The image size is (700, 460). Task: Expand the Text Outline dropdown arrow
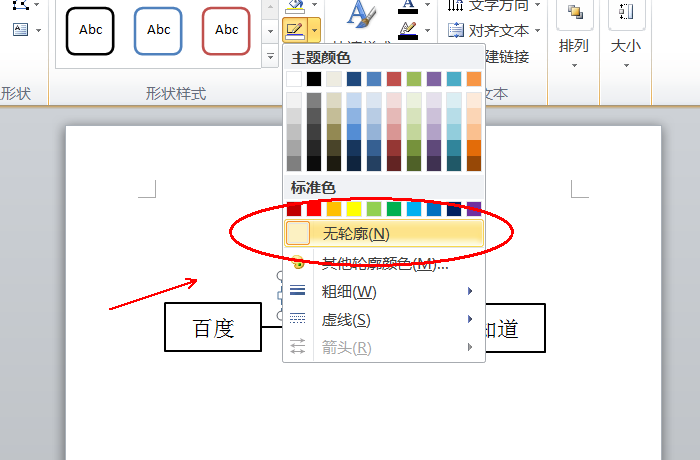click(428, 30)
